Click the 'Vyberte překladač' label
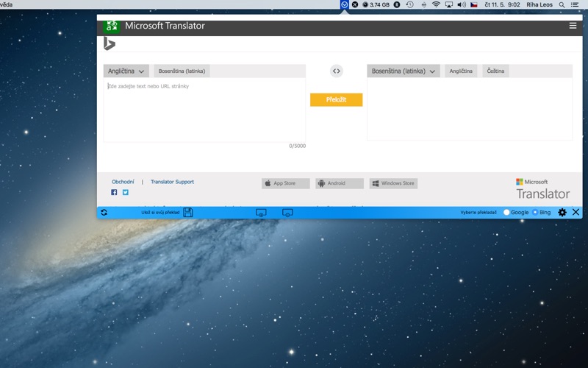Image resolution: width=588 pixels, height=368 pixels. coord(478,213)
